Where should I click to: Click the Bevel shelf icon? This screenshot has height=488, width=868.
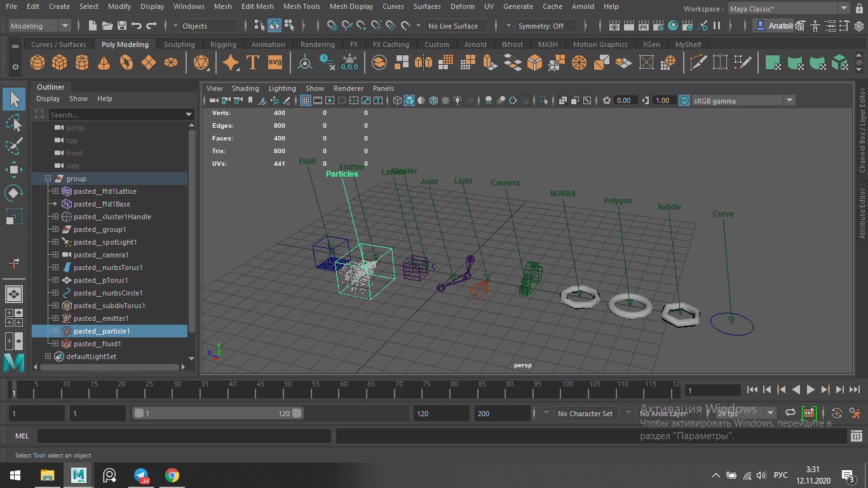(535, 63)
